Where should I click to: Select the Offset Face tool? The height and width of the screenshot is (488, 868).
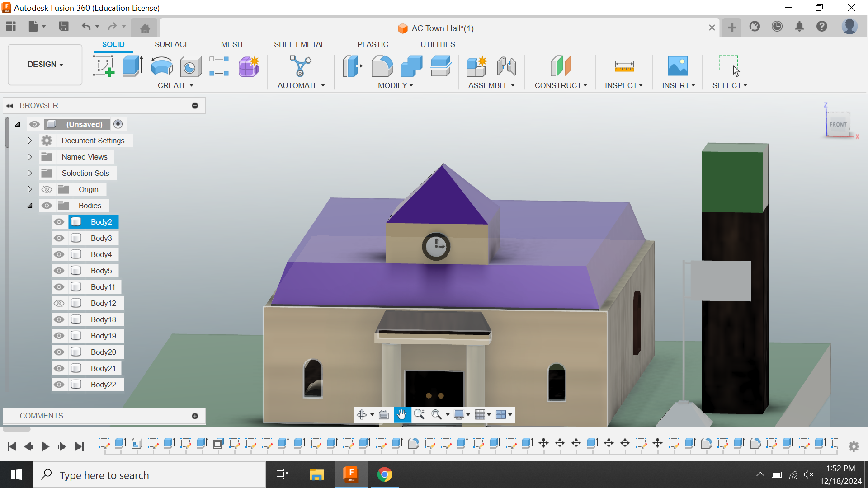click(x=440, y=66)
